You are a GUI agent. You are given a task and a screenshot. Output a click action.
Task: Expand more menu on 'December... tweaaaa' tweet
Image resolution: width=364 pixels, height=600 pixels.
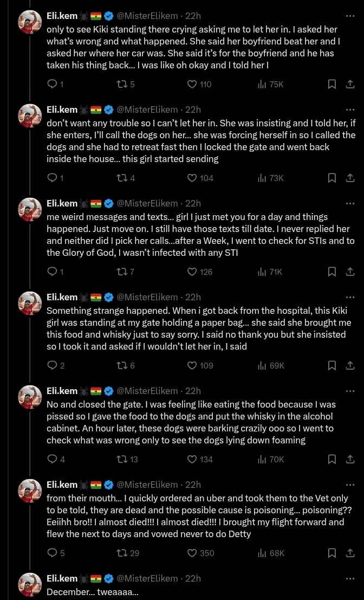pos(350,578)
